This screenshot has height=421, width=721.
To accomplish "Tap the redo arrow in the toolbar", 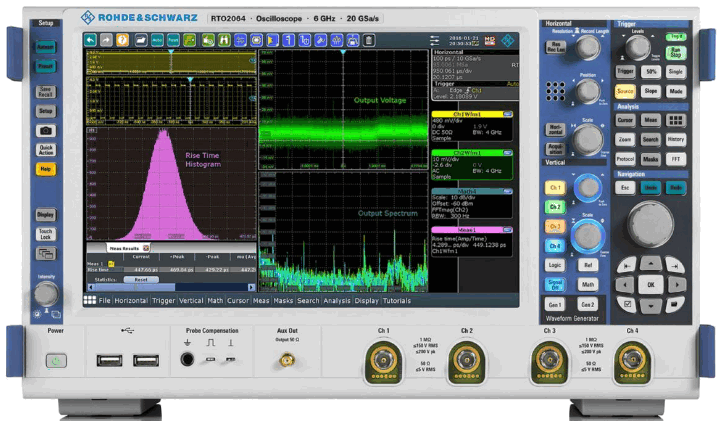I will pyautogui.click(x=106, y=40).
